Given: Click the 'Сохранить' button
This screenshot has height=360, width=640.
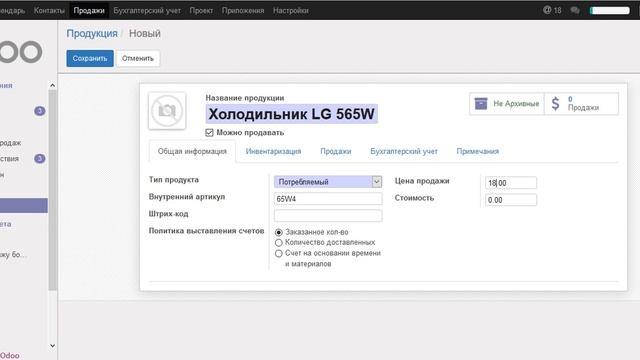Looking at the screenshot, I should (90, 58).
